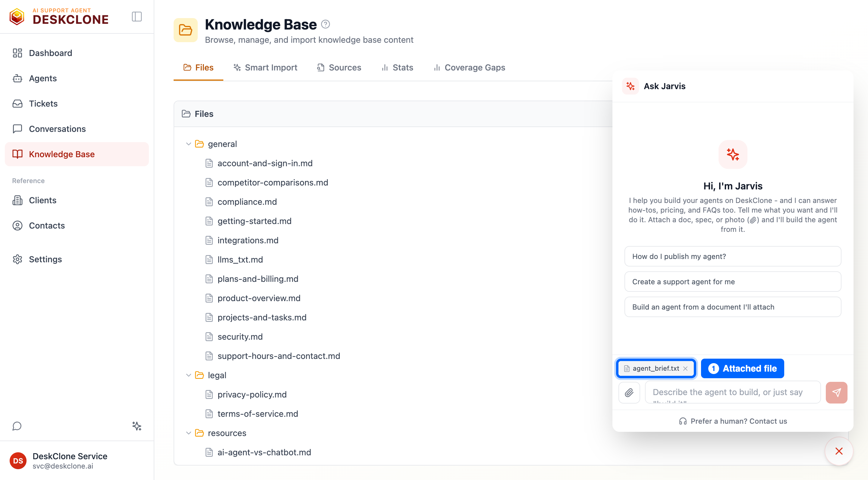The width and height of the screenshot is (868, 480).
Task: Select product-overview.md
Action: click(259, 298)
